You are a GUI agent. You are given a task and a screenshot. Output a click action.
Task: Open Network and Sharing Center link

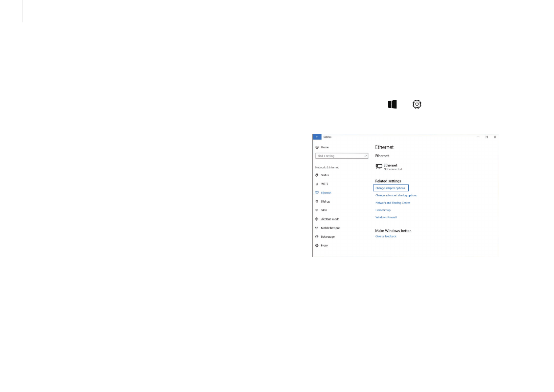click(x=393, y=203)
